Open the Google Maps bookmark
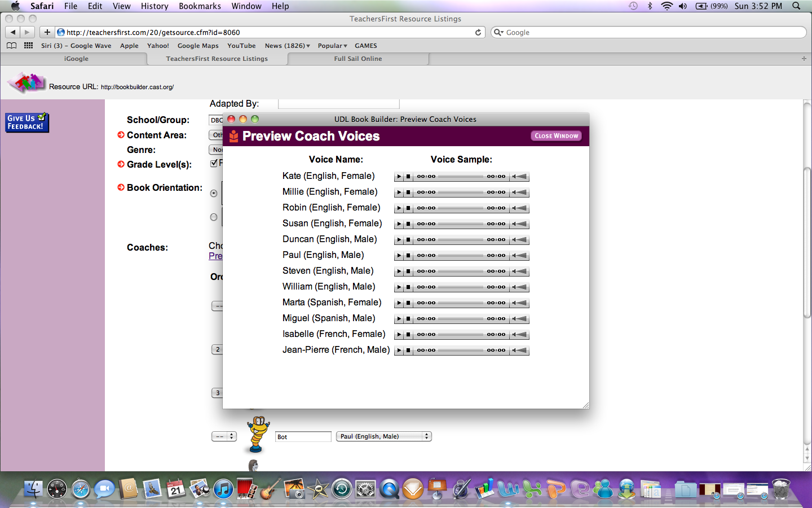 click(x=198, y=46)
